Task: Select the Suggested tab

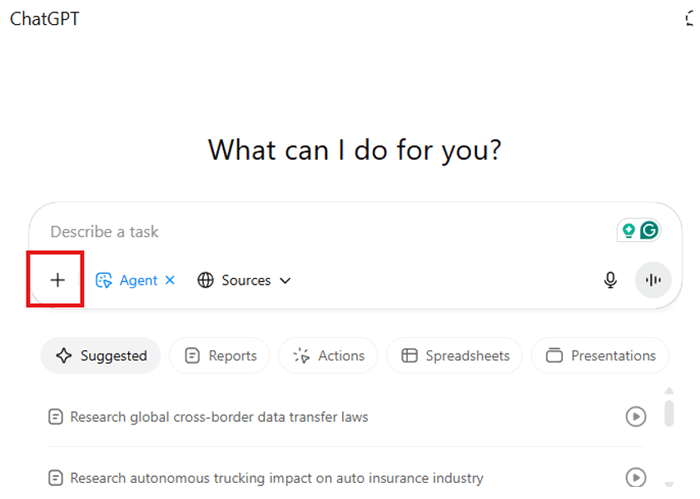Action: (101, 356)
